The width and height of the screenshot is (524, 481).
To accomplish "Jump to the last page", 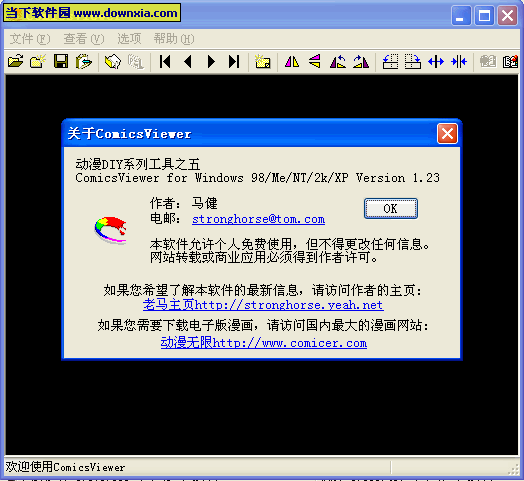I will (x=234, y=62).
